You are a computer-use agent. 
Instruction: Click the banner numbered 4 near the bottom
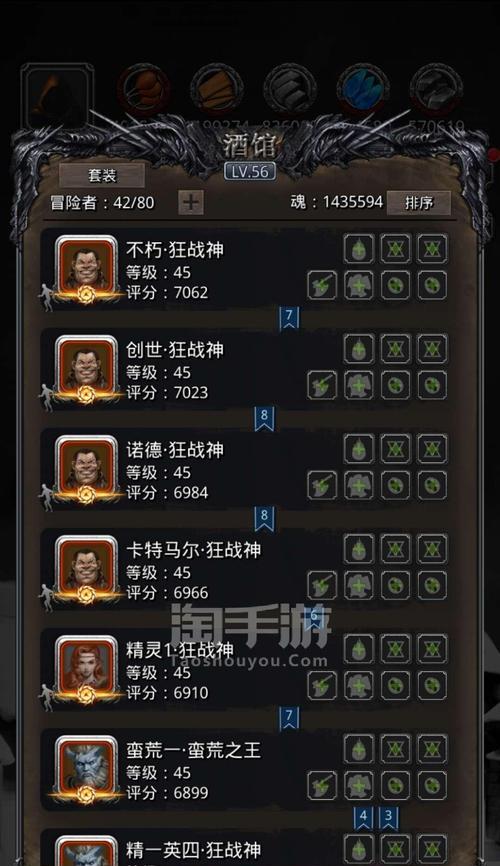363,818
